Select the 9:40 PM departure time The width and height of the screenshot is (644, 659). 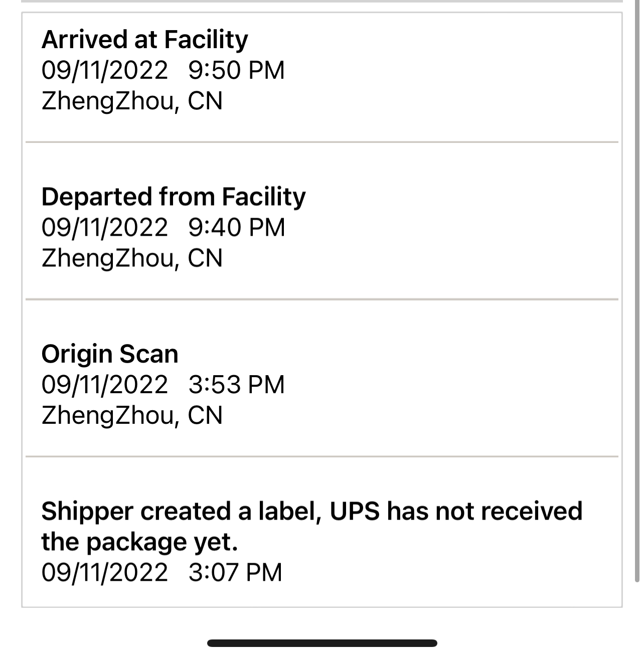pos(236,227)
